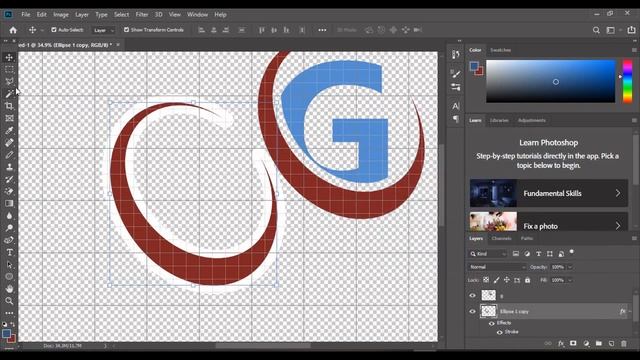Open the Fill slider dropdown arrow
This screenshot has width=640, height=360.
[x=570, y=280]
